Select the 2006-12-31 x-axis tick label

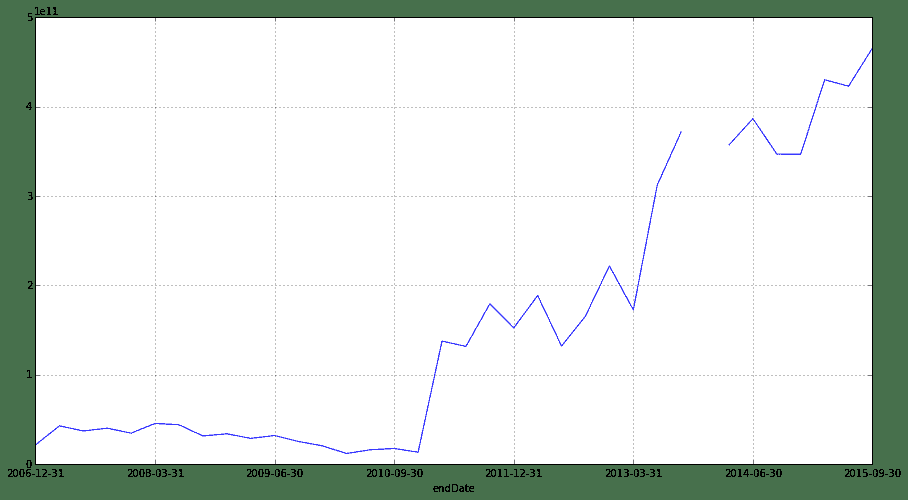click(x=36, y=474)
